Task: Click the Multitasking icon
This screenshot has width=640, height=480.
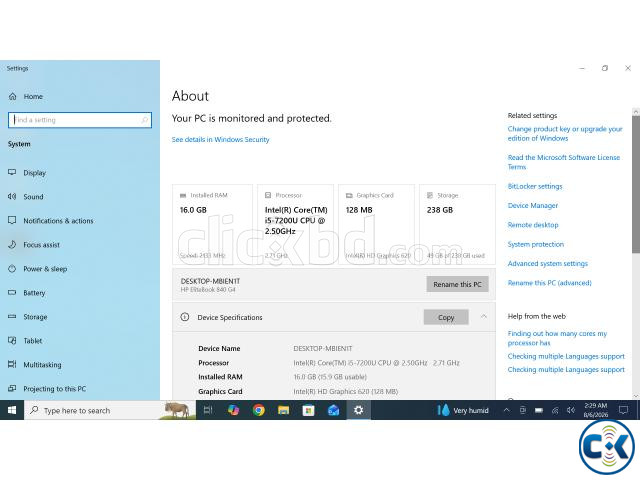Action: click(12, 364)
